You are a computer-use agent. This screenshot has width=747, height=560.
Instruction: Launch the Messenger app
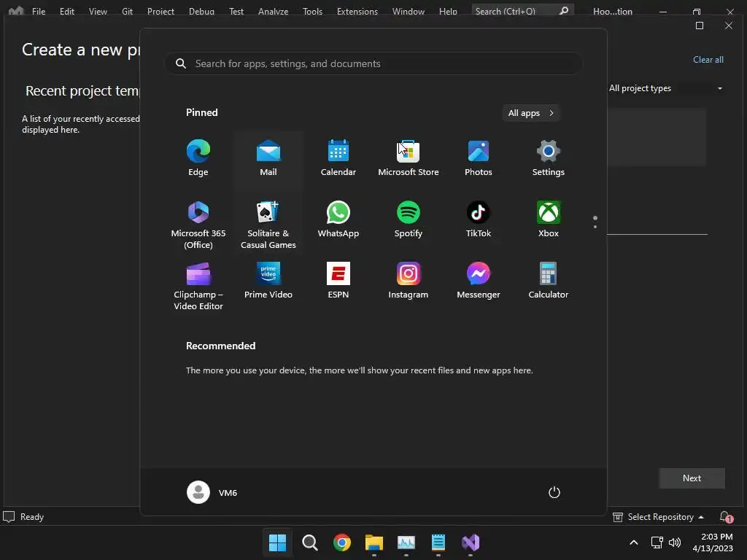coord(479,281)
